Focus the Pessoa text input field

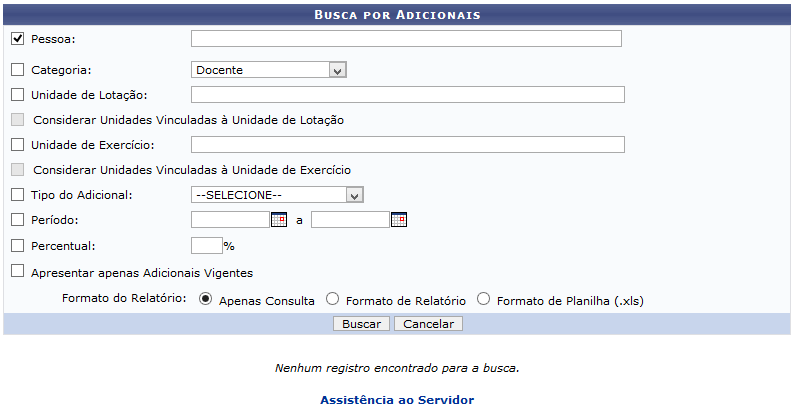(406, 38)
